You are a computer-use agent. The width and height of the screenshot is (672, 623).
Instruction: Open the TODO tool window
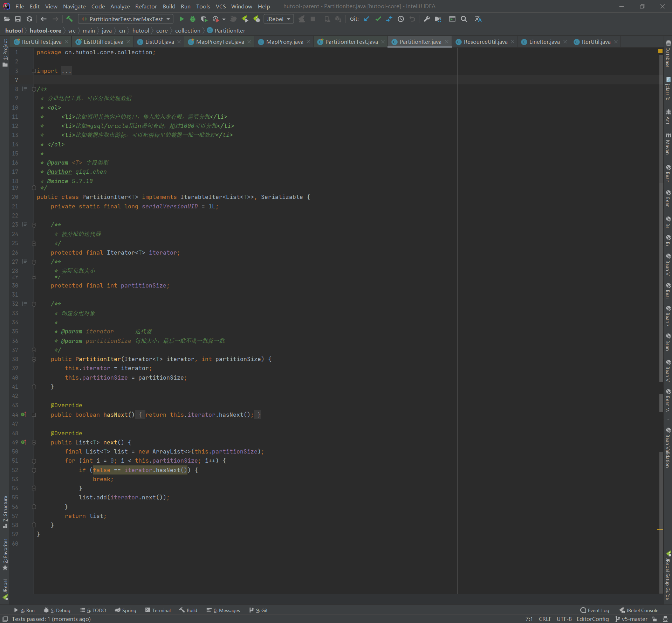click(x=93, y=610)
